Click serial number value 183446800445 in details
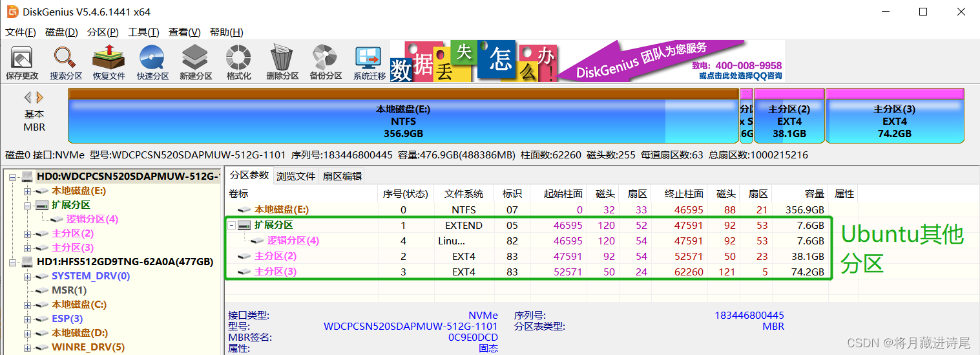980x355 pixels. pos(749,316)
